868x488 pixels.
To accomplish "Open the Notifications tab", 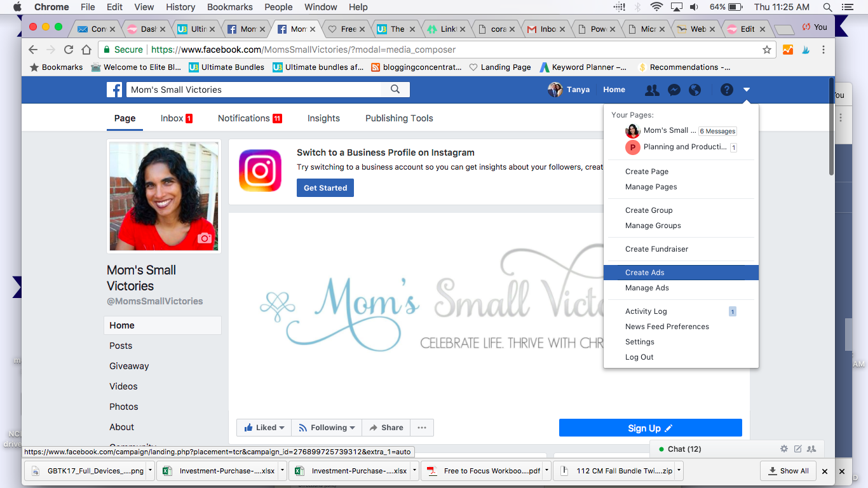I will pos(250,118).
